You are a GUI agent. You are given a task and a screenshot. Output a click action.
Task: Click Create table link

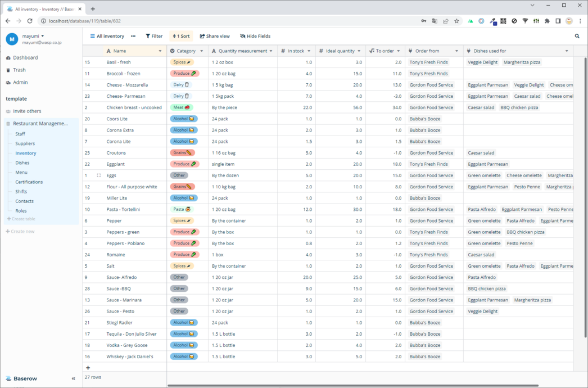pos(21,219)
